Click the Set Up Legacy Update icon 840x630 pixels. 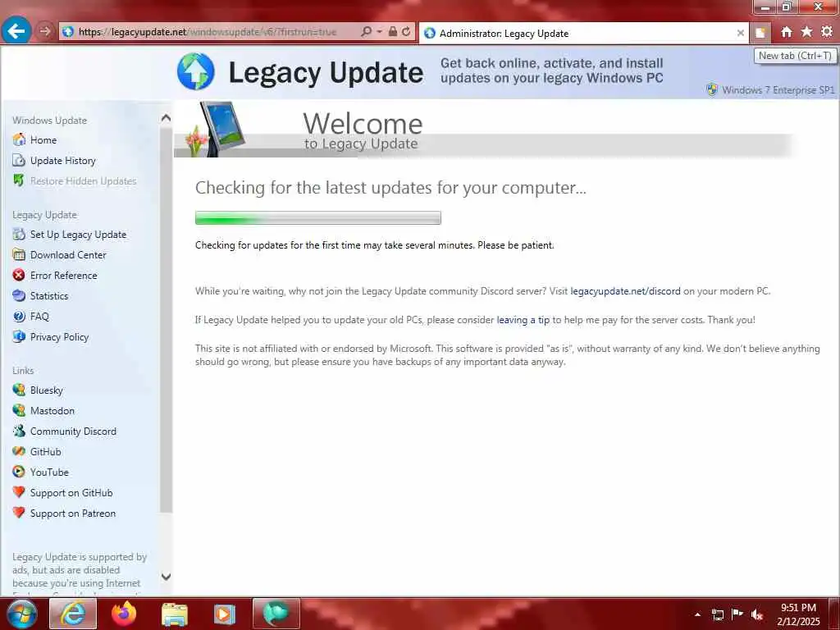[19, 234]
